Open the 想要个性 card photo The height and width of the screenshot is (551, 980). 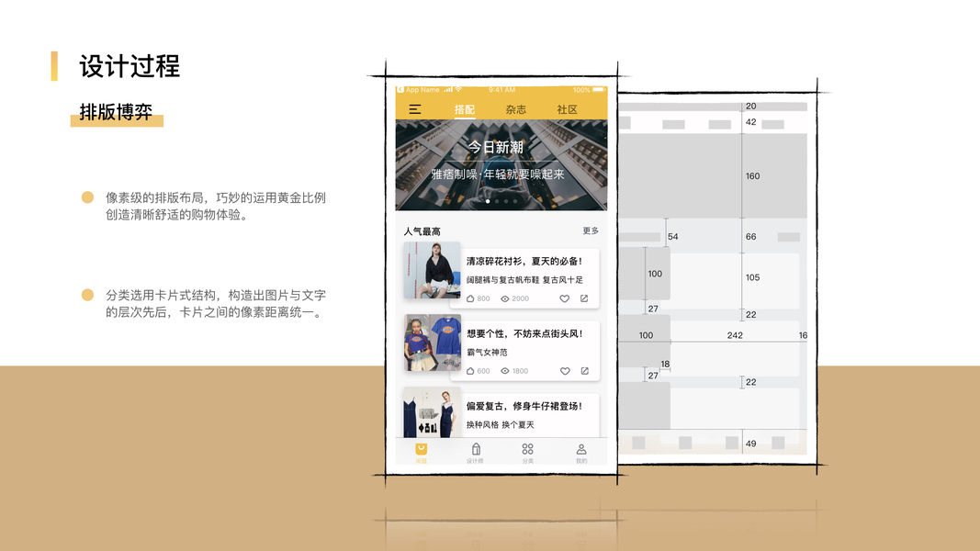pyautogui.click(x=432, y=343)
